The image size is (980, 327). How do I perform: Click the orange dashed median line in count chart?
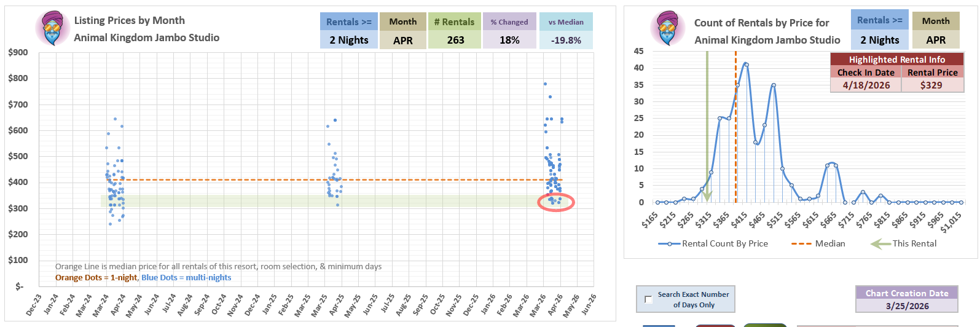[x=735, y=126]
